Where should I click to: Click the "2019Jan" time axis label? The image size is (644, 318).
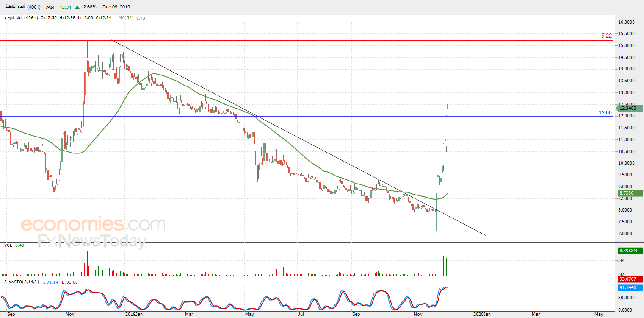coord(134,314)
